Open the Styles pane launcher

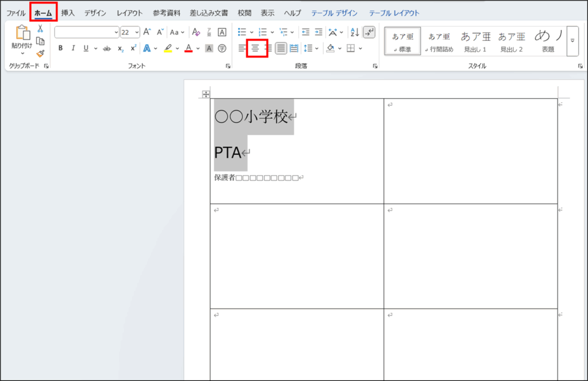pos(580,66)
